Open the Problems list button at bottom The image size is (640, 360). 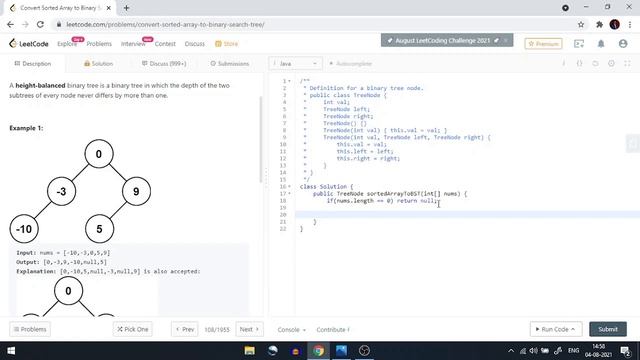30,329
